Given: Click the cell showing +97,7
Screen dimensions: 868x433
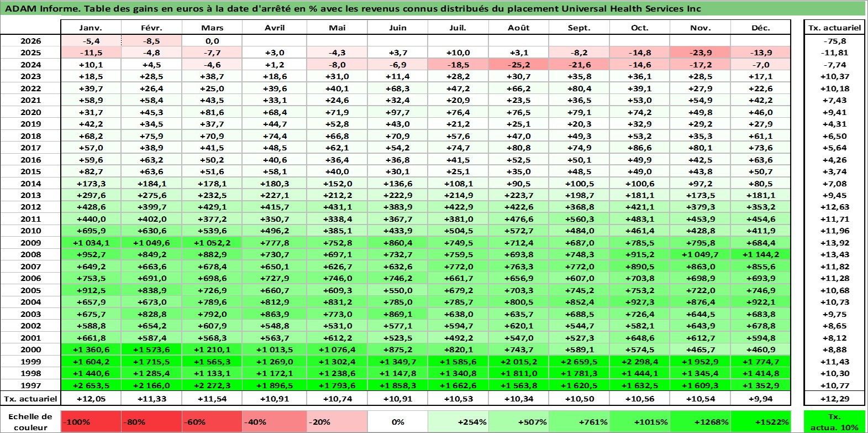Looking at the screenshot, I should (x=397, y=112).
